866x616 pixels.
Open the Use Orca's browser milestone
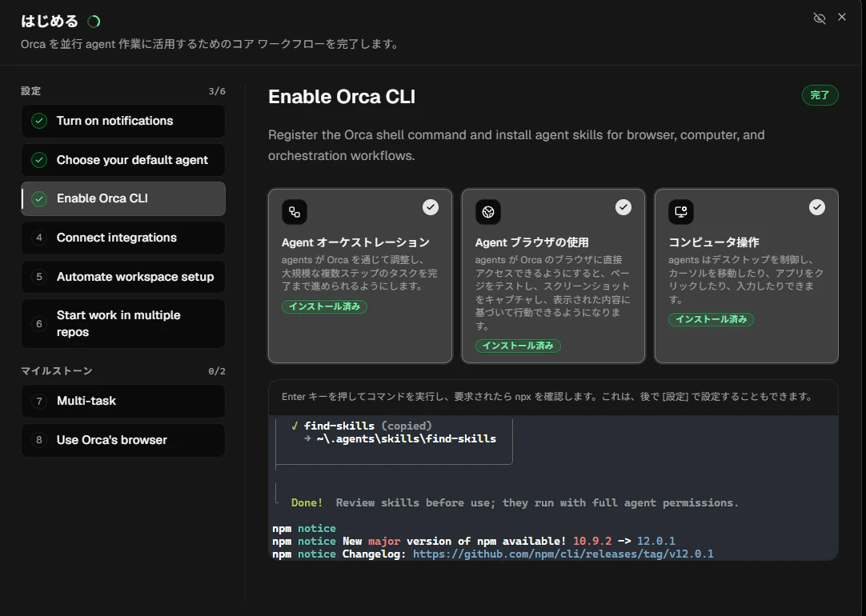click(x=123, y=440)
